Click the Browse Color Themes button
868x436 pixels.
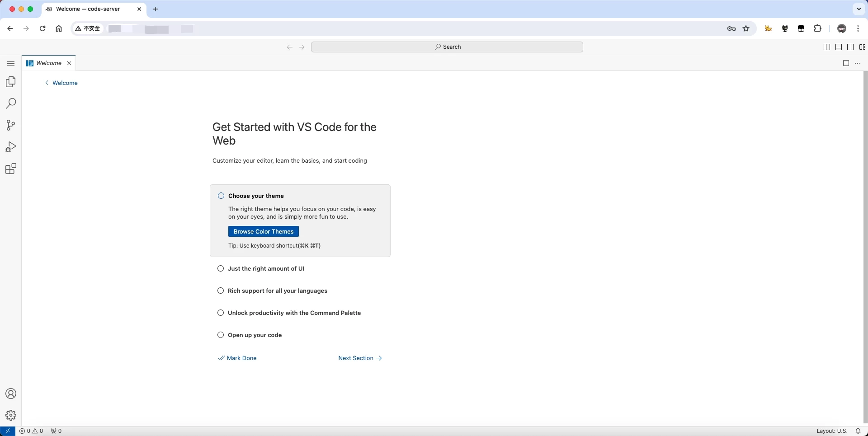[x=263, y=232]
